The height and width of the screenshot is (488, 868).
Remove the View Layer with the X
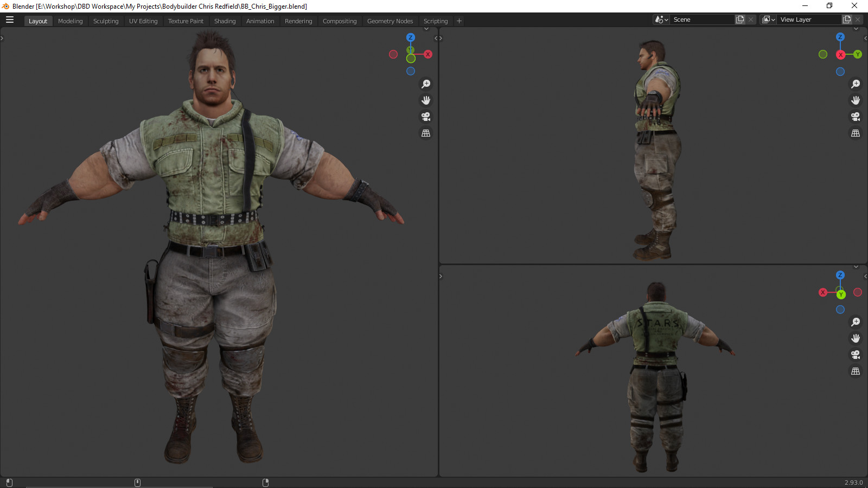click(858, 20)
